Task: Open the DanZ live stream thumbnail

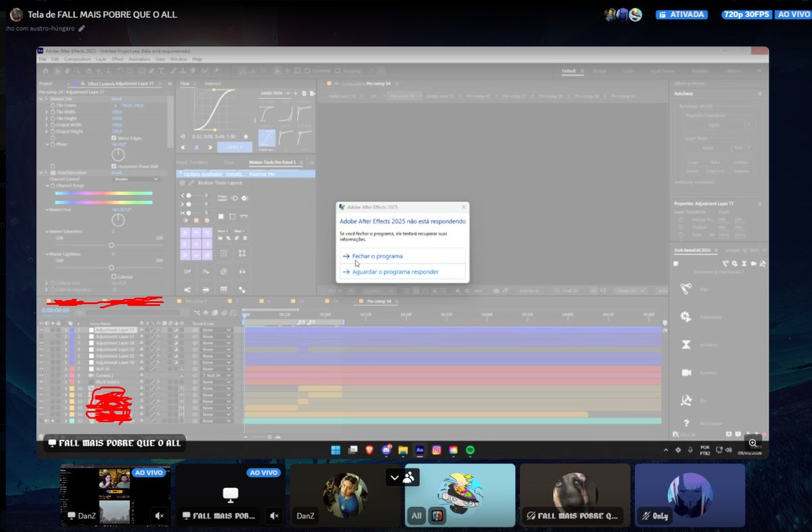Action: click(114, 494)
